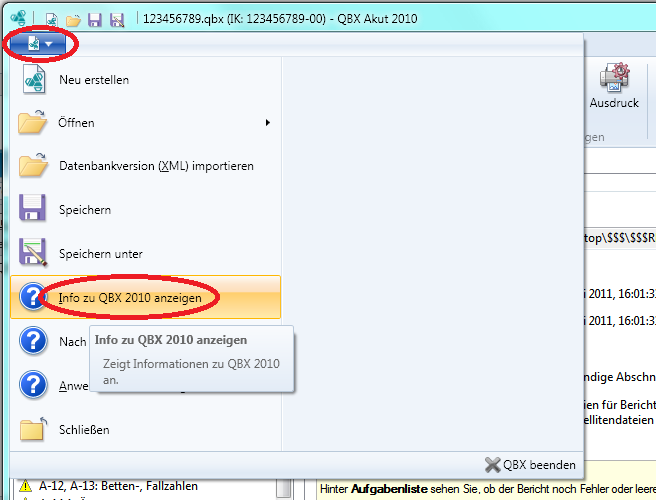The width and height of the screenshot is (656, 500).
Task: Select Neu erstellen menu entry
Action: click(x=146, y=79)
